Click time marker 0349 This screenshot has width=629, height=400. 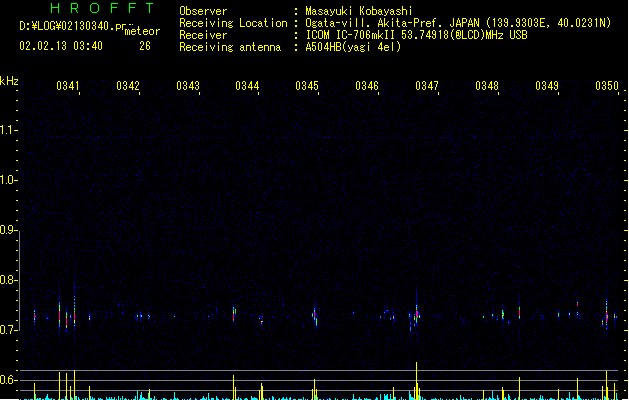pos(547,86)
